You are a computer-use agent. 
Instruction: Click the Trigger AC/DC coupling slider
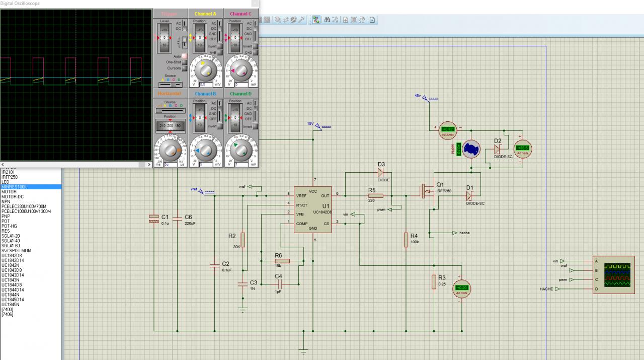[185, 26]
